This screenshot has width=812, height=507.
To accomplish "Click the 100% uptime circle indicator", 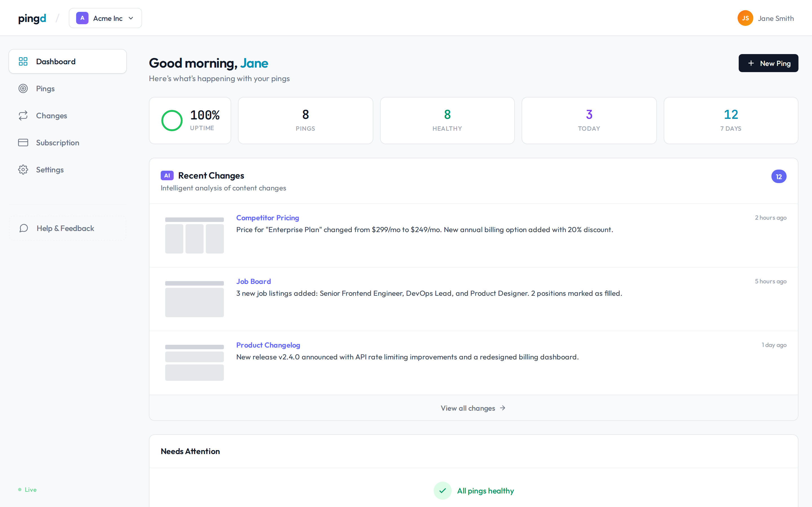I will (x=172, y=120).
